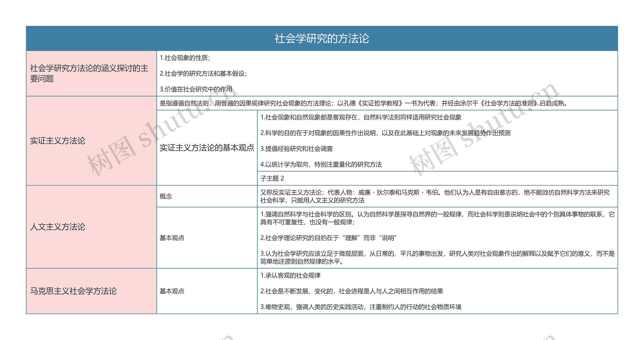Click 基本观点 cell in 人文主义方法论 row
The image size is (644, 340).
click(207, 238)
